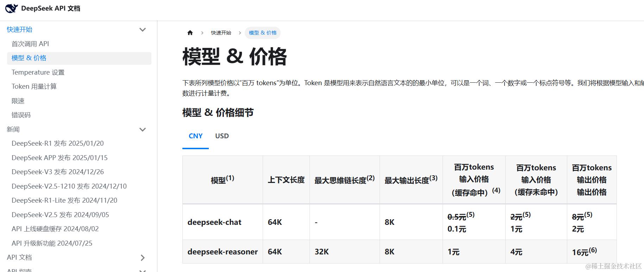The height and width of the screenshot is (272, 644).
Task: Click the 输出价格 column header
Action: coord(592,180)
